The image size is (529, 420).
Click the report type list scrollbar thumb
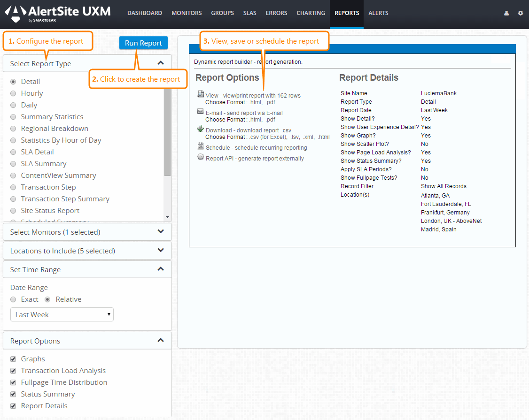167,132
